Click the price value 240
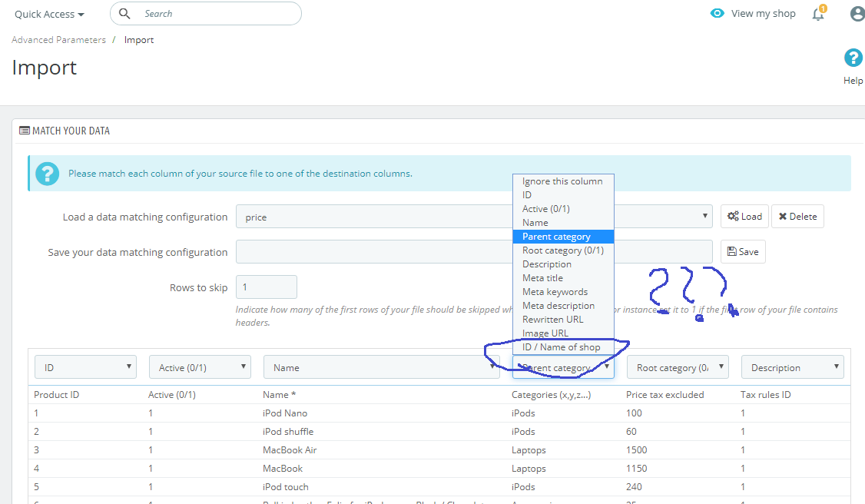 pos(634,487)
